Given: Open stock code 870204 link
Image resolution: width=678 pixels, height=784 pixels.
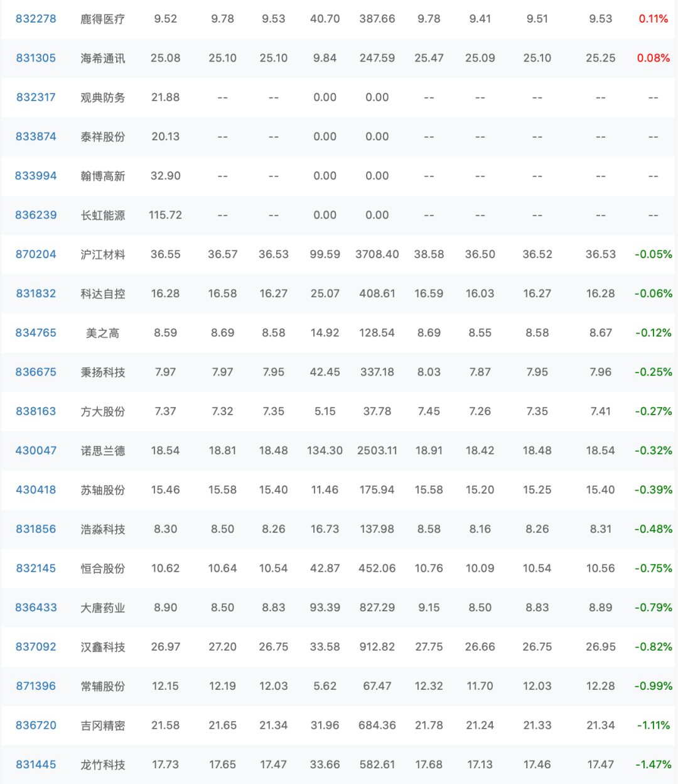Looking at the screenshot, I should click(36, 254).
